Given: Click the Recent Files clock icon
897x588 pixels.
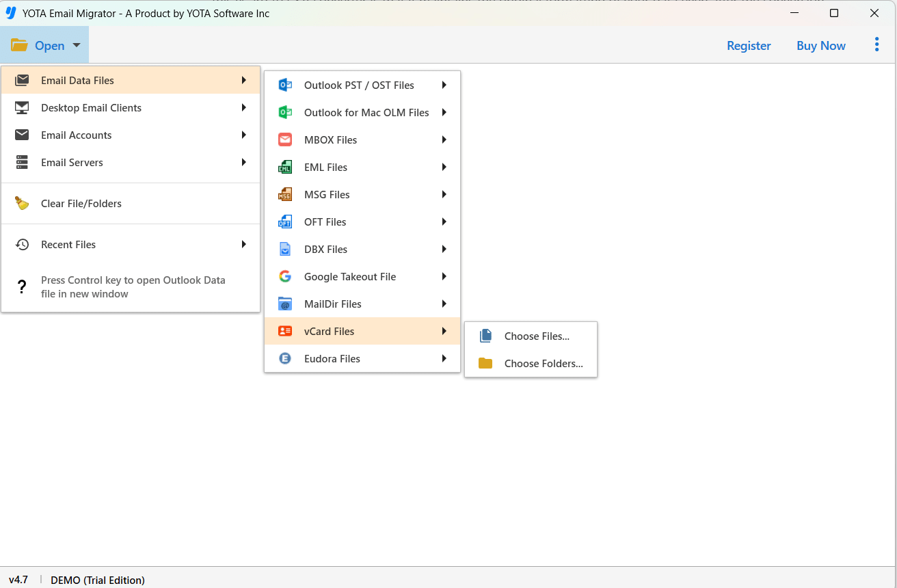Looking at the screenshot, I should pyautogui.click(x=22, y=245).
